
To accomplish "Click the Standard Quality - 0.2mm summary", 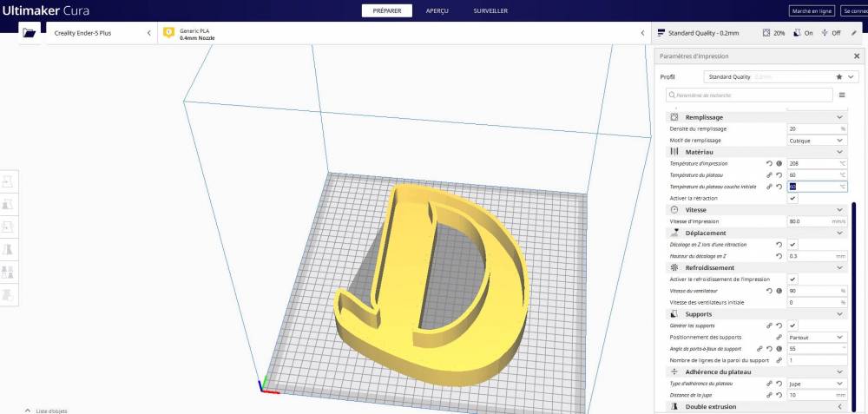I will 698,33.
